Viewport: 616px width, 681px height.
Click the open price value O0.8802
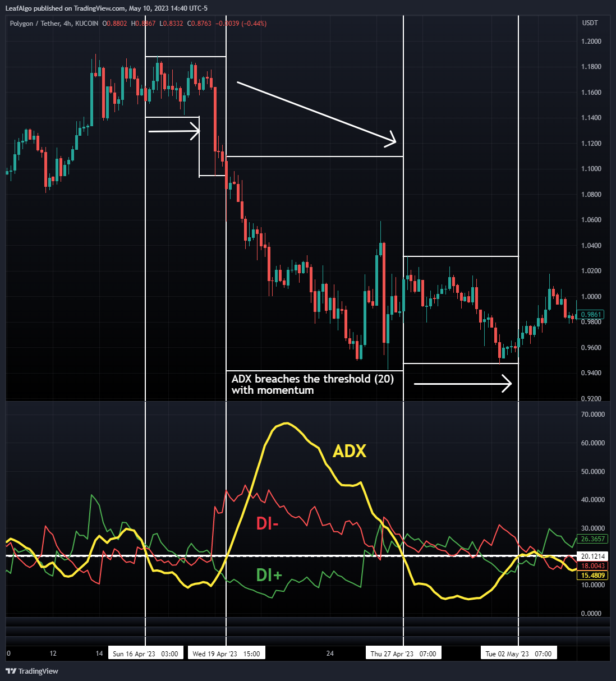point(115,24)
